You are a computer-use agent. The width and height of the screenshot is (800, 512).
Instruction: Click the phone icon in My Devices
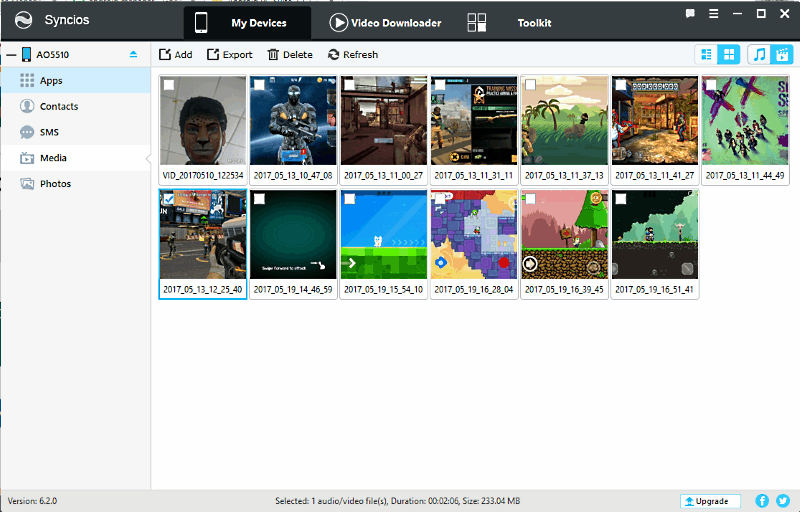coord(201,23)
